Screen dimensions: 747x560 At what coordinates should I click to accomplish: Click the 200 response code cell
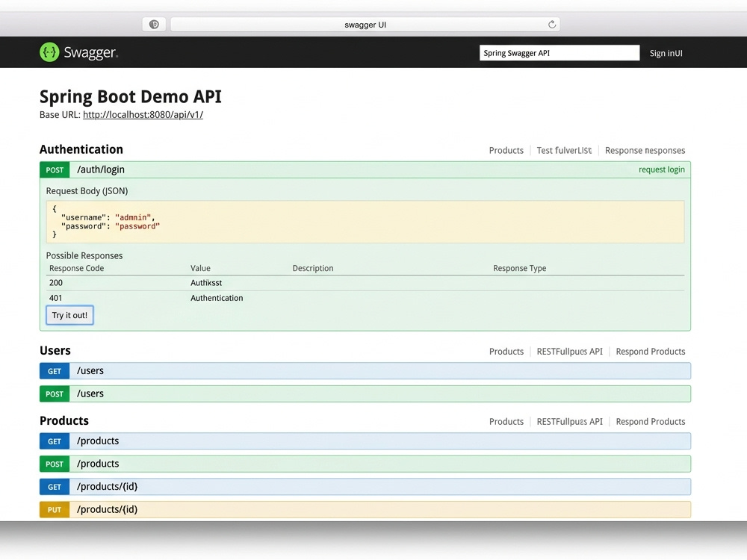tap(56, 283)
